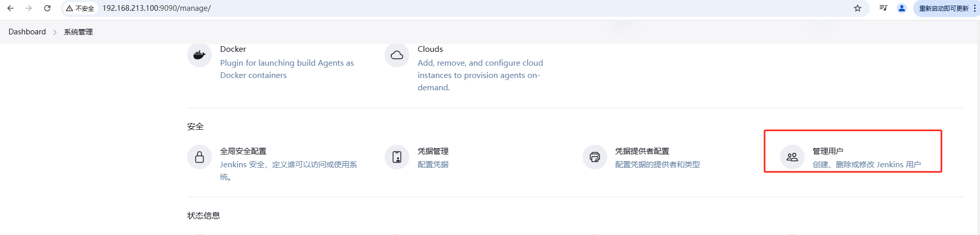Click the Clouds icon

coord(397,55)
